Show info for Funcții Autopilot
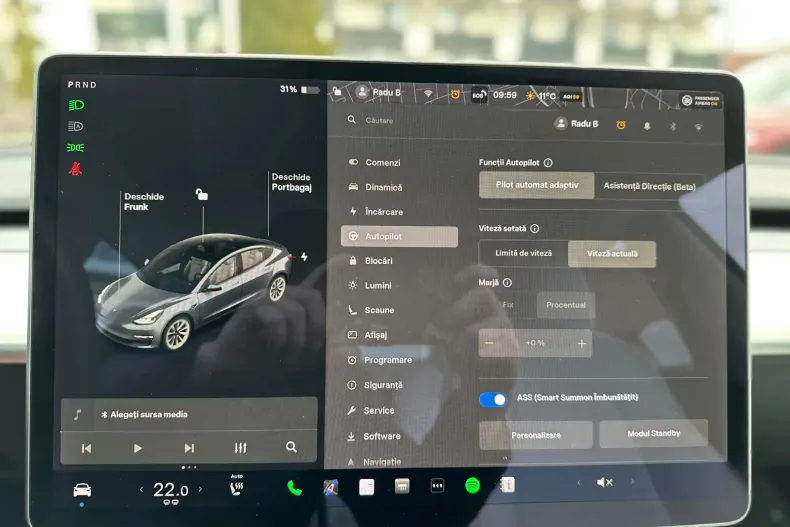 (x=548, y=163)
